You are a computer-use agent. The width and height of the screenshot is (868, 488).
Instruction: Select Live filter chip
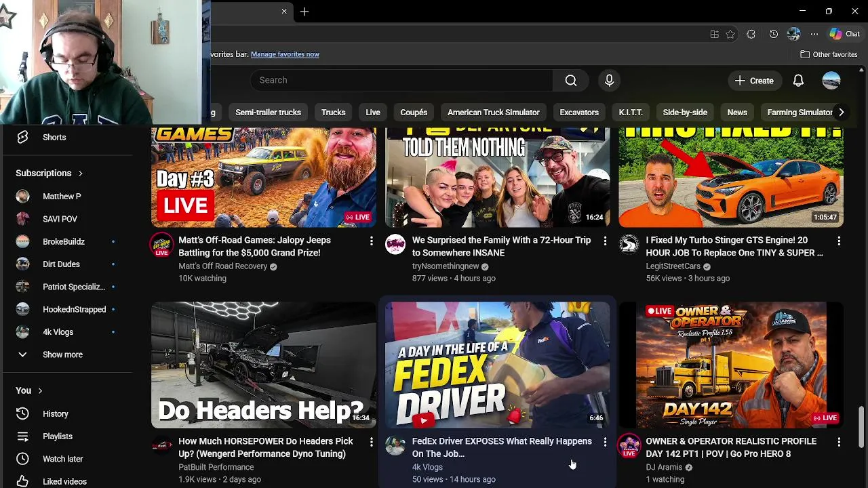pyautogui.click(x=373, y=113)
